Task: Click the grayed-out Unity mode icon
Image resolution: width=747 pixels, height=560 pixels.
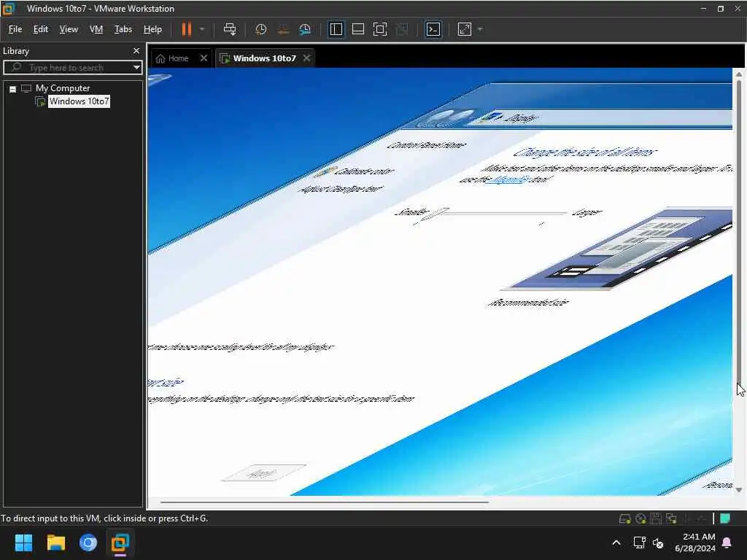Action: pyautogui.click(x=402, y=29)
